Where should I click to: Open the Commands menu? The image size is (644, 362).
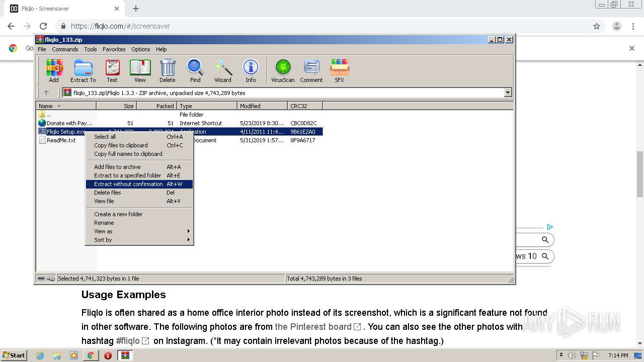[65, 49]
